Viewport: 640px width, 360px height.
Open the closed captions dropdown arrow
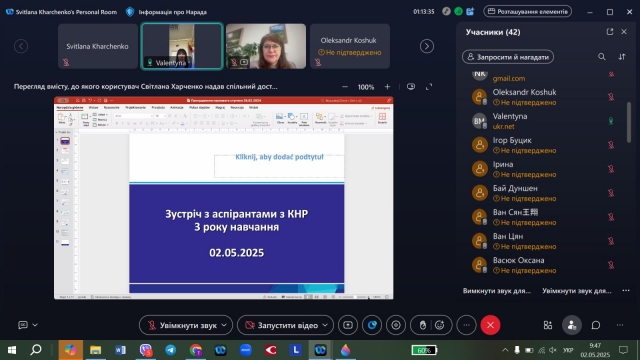coord(35,325)
